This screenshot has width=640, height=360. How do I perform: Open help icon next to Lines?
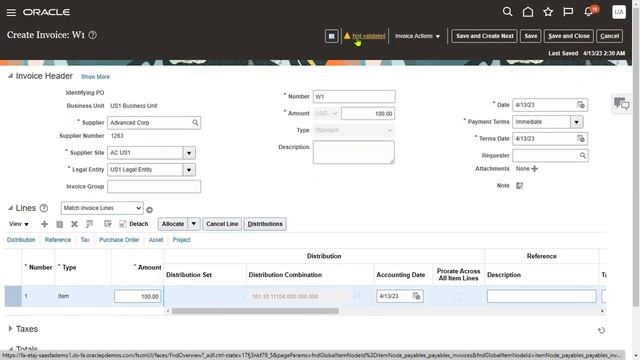click(x=44, y=208)
